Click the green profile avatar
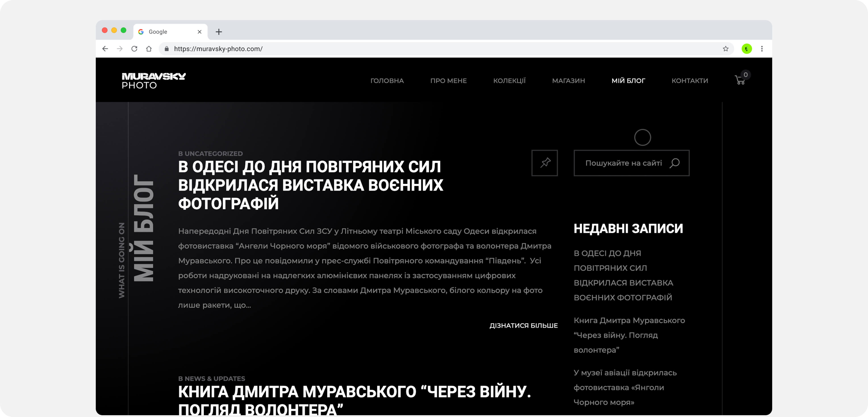Image resolution: width=868 pixels, height=417 pixels. tap(746, 49)
